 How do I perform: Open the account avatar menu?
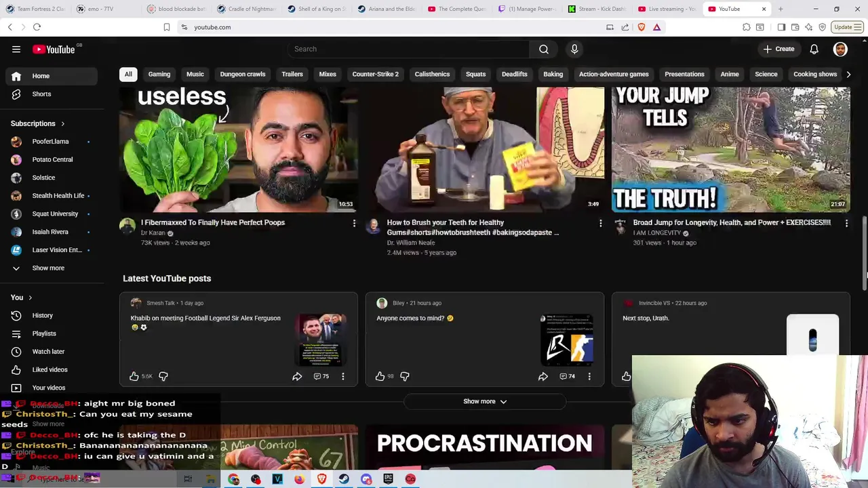[x=840, y=49]
